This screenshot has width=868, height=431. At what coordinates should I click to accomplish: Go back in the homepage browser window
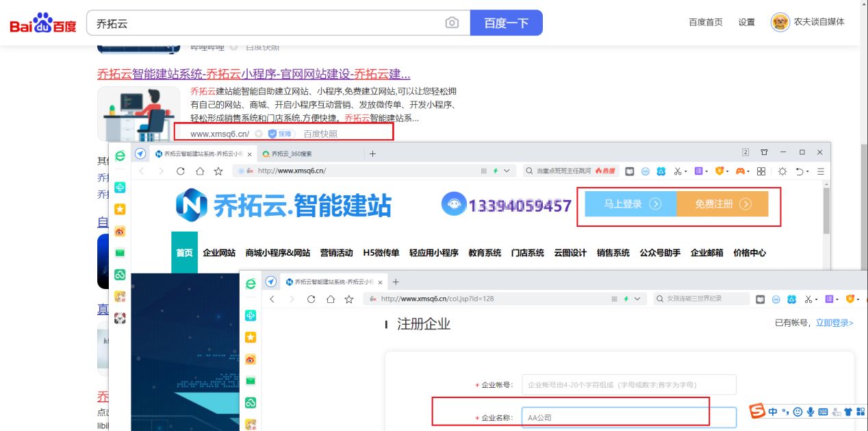[142, 171]
